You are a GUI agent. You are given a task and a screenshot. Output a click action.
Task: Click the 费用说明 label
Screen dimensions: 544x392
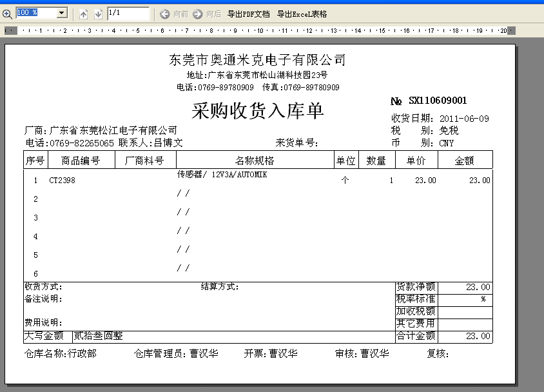[x=43, y=322]
